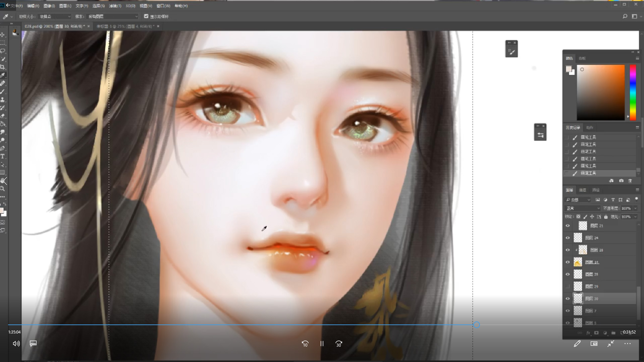
Task: Lock transparent pixels icon in Layers
Action: pyautogui.click(x=578, y=217)
